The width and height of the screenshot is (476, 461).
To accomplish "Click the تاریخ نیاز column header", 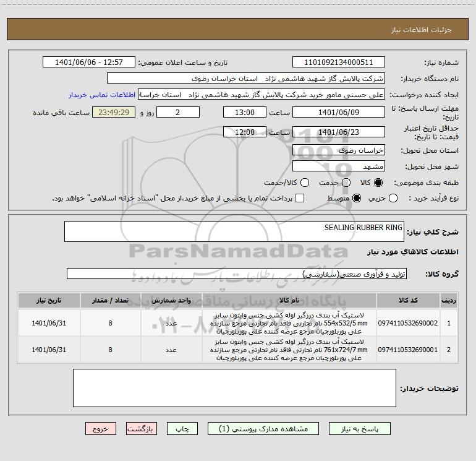I will (49, 301).
